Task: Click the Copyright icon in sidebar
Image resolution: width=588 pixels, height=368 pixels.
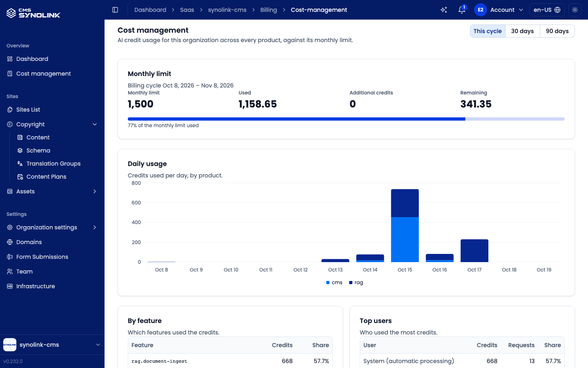Action: point(10,124)
